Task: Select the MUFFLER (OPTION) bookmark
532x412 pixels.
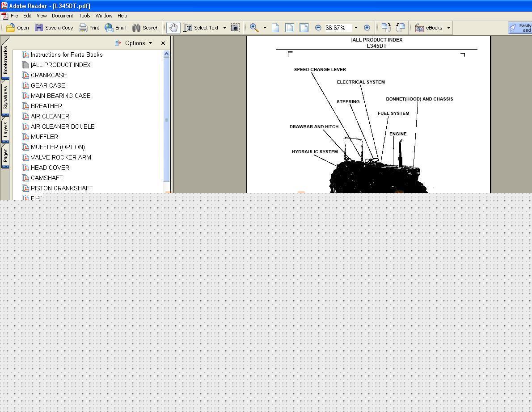Action: click(58, 147)
